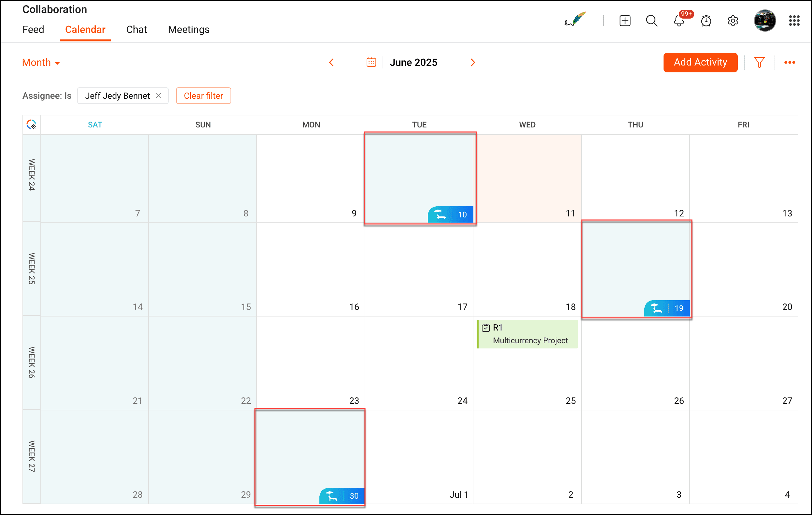Open the three-dot more options menu

click(790, 63)
